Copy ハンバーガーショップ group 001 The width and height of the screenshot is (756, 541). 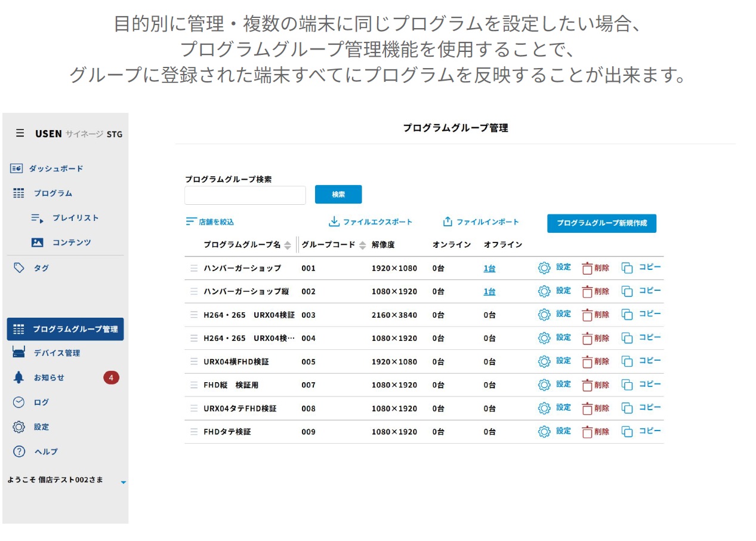point(641,268)
